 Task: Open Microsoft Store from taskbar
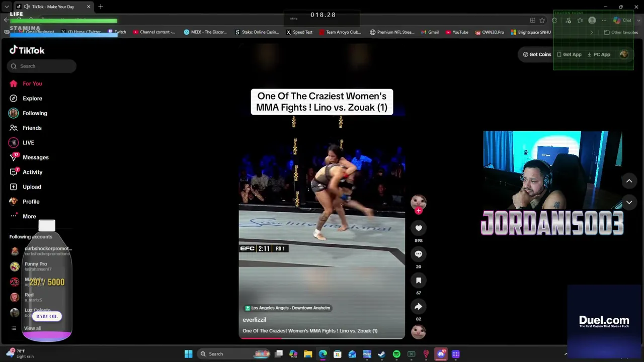(337, 354)
